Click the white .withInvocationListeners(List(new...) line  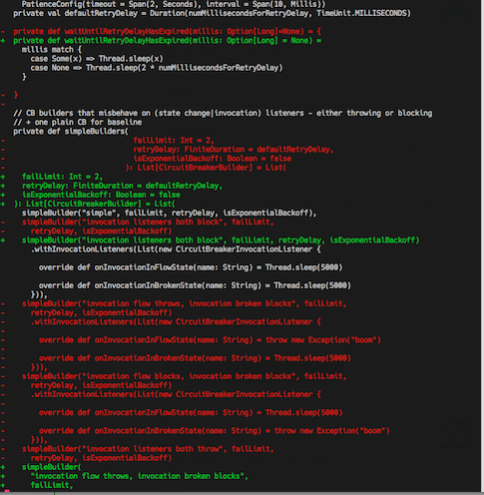(x=176, y=249)
